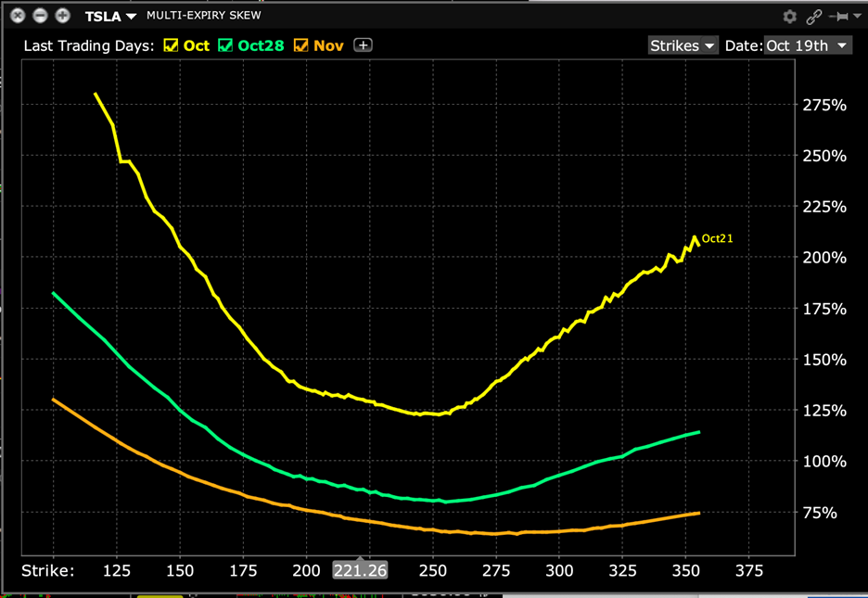Click the highlighted 221.26 strike value
This screenshot has height=598, width=868.
click(360, 570)
